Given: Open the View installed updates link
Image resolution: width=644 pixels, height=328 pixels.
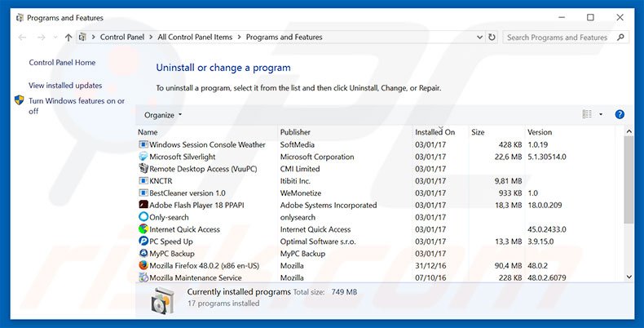Looking at the screenshot, I should [65, 86].
